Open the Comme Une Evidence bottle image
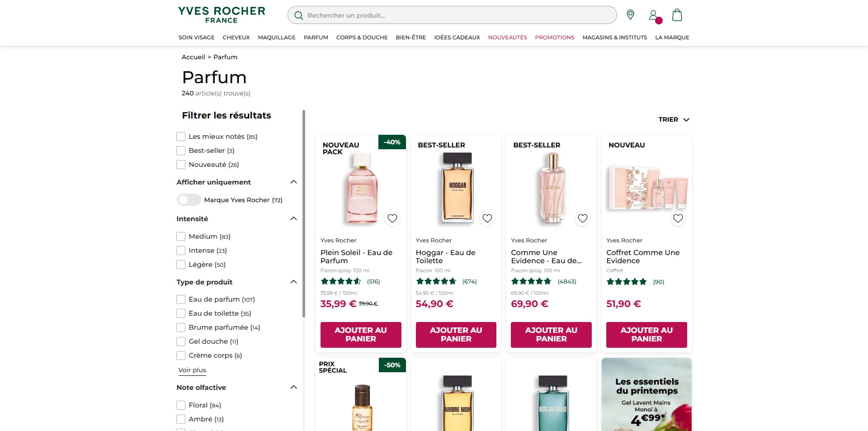The height and width of the screenshot is (431, 868). point(552,188)
